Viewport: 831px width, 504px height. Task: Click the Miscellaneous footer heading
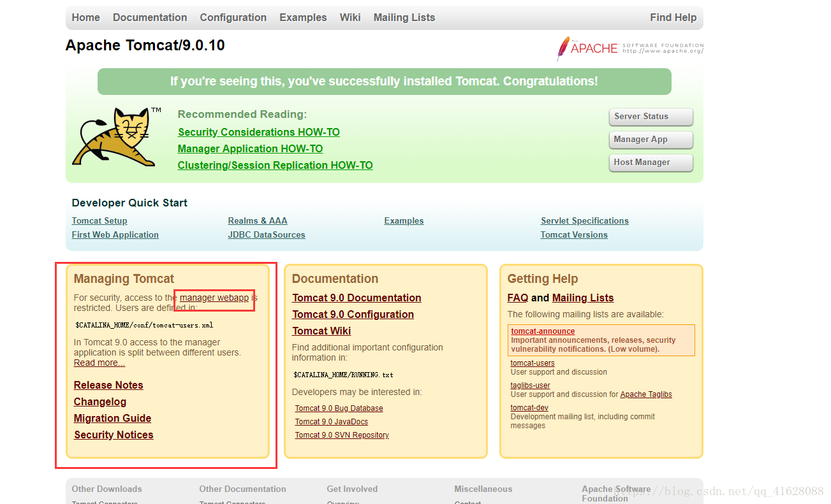tap(483, 489)
